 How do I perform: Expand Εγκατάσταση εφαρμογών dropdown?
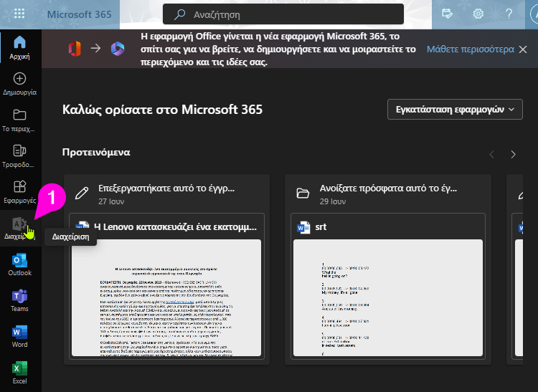click(x=455, y=110)
